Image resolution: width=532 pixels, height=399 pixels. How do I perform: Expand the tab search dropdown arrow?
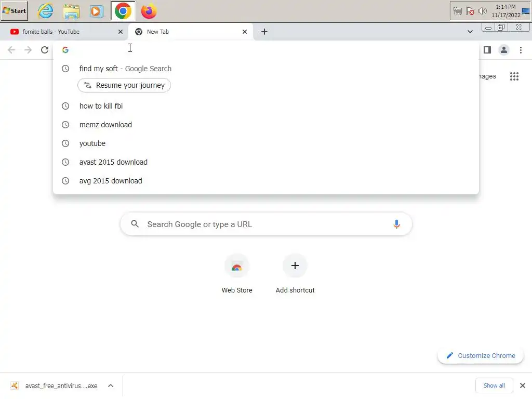(x=470, y=32)
